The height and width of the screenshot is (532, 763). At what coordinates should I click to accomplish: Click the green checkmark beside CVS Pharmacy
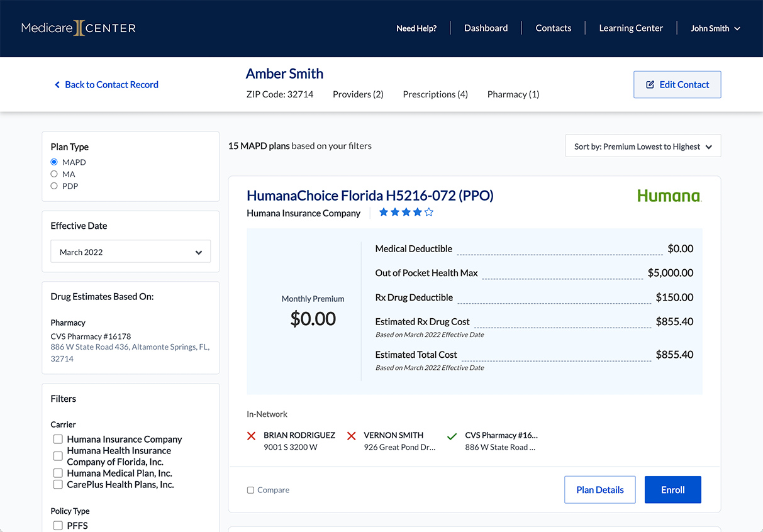pos(452,436)
